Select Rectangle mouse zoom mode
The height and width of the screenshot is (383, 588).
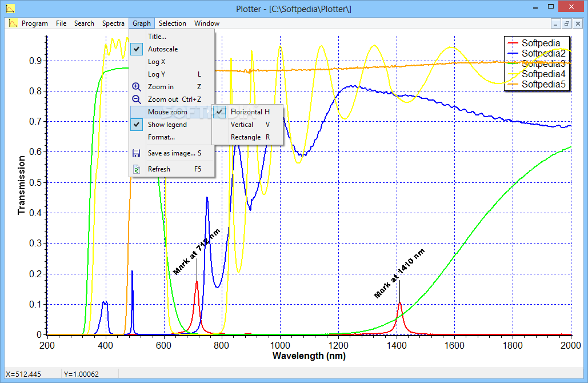pyautogui.click(x=247, y=137)
